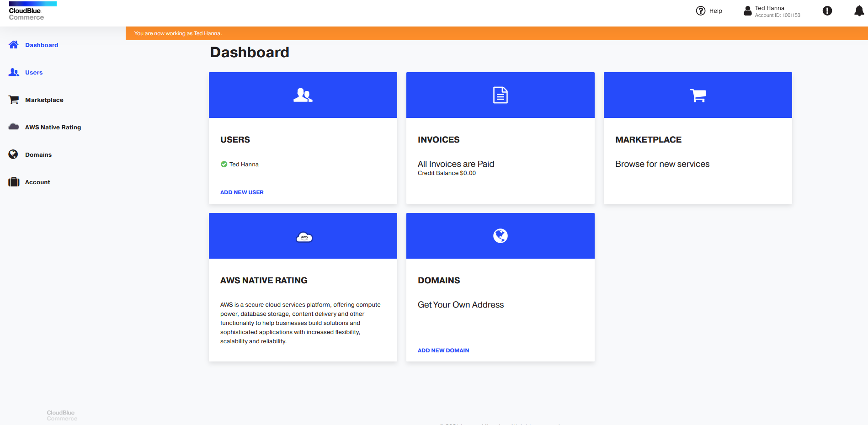Click the DOMAINS card heading
This screenshot has height=425, width=868.
click(439, 281)
